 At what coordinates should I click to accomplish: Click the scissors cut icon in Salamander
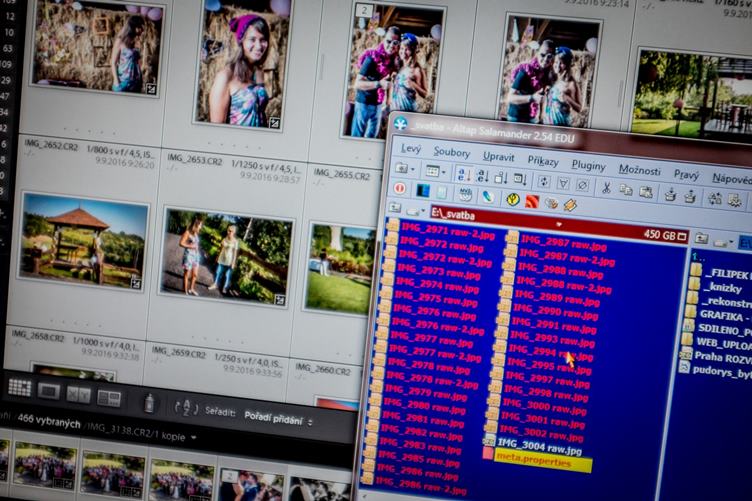[x=605, y=187]
